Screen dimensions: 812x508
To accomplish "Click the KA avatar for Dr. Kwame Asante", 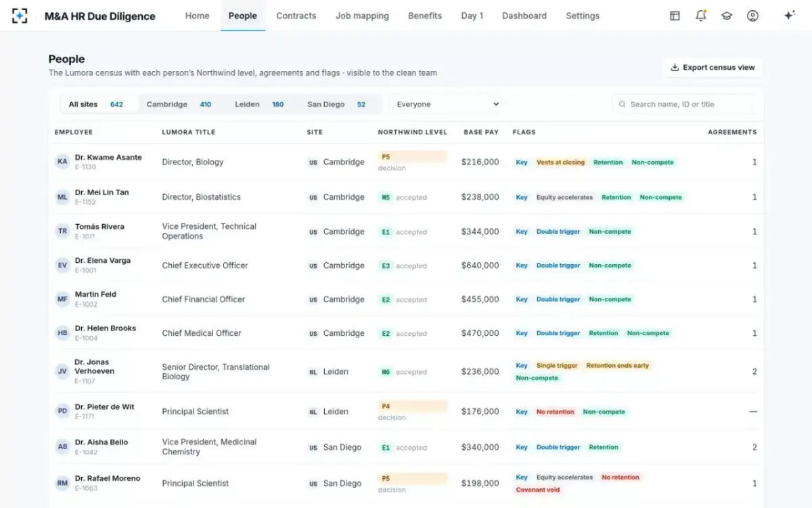I will point(62,162).
